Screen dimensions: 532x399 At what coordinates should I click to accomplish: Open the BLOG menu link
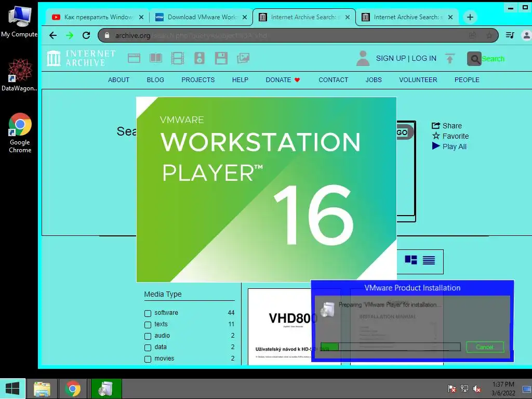(155, 79)
